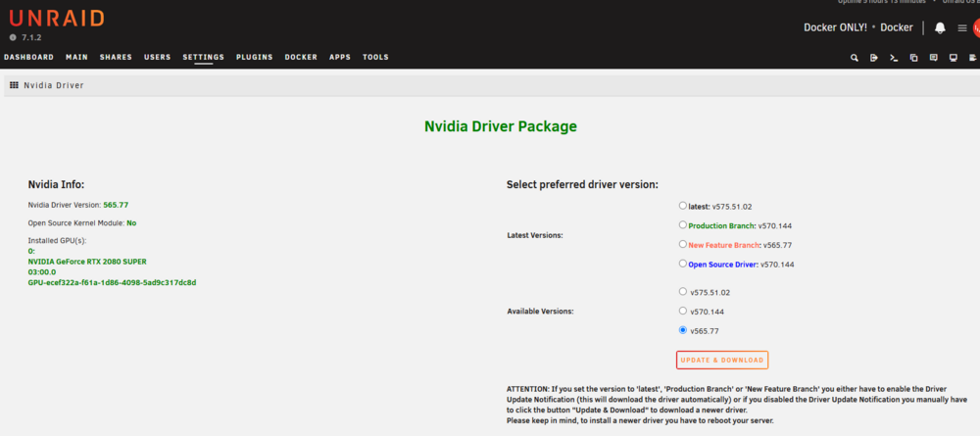Open the Settings tab

click(203, 57)
